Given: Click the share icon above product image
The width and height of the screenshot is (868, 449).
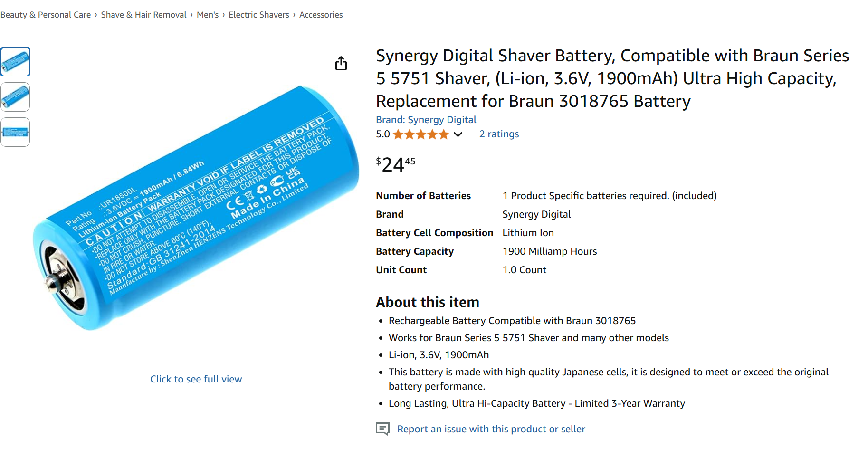Looking at the screenshot, I should tap(341, 63).
